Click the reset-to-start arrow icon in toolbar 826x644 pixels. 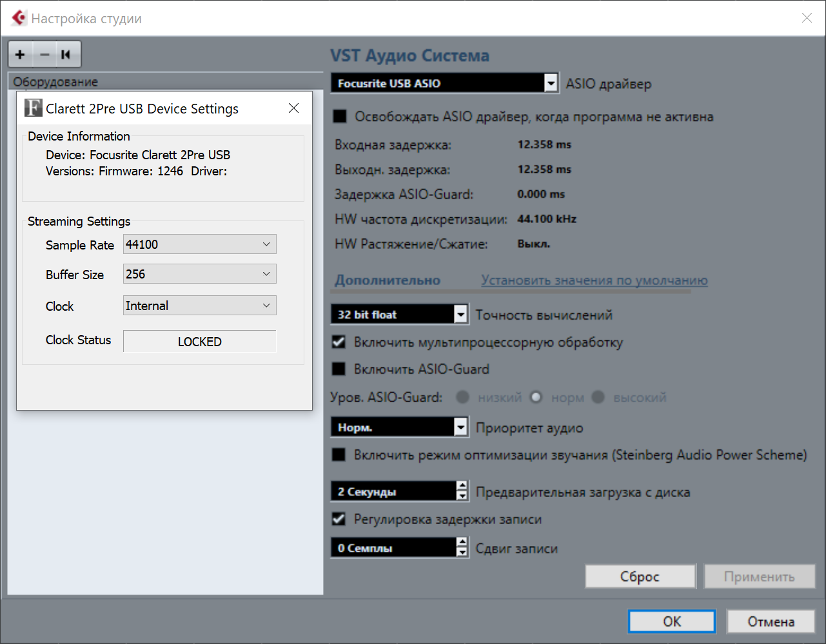(x=66, y=55)
